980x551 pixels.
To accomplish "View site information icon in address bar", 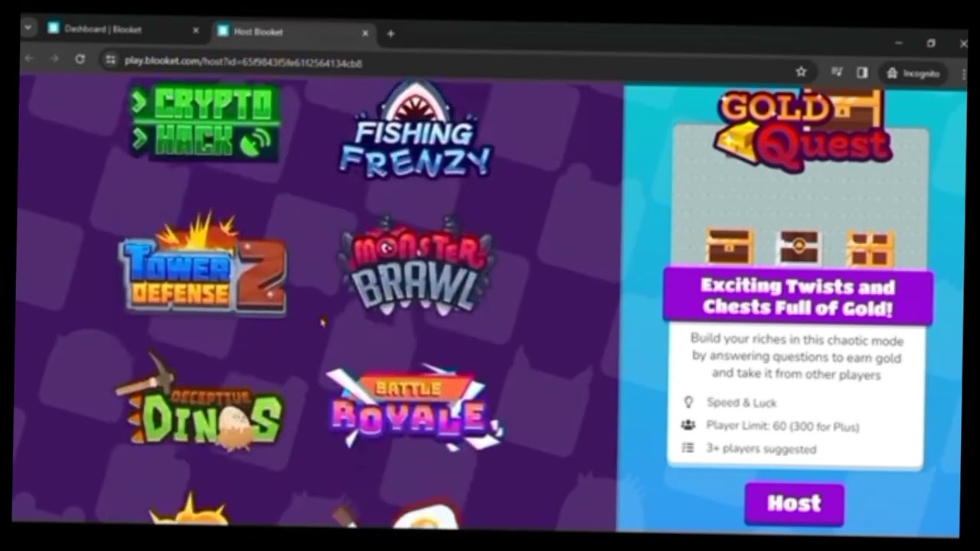I will pyautogui.click(x=110, y=60).
